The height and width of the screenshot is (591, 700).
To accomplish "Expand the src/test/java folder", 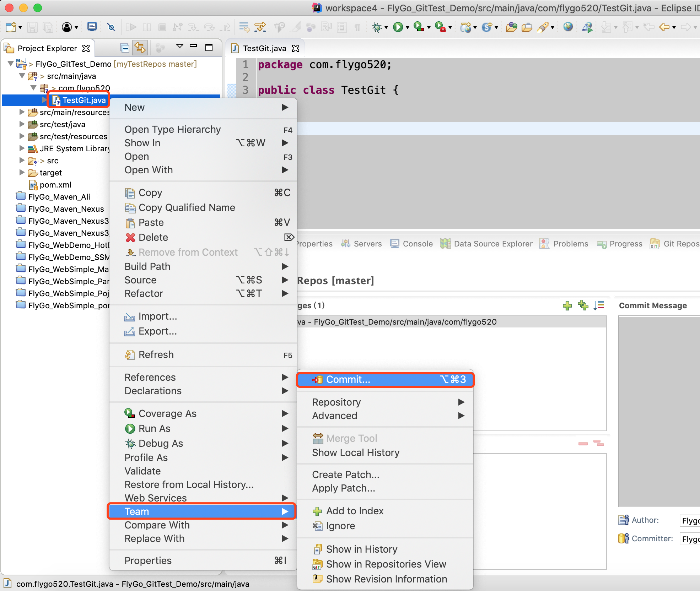I will coord(22,124).
